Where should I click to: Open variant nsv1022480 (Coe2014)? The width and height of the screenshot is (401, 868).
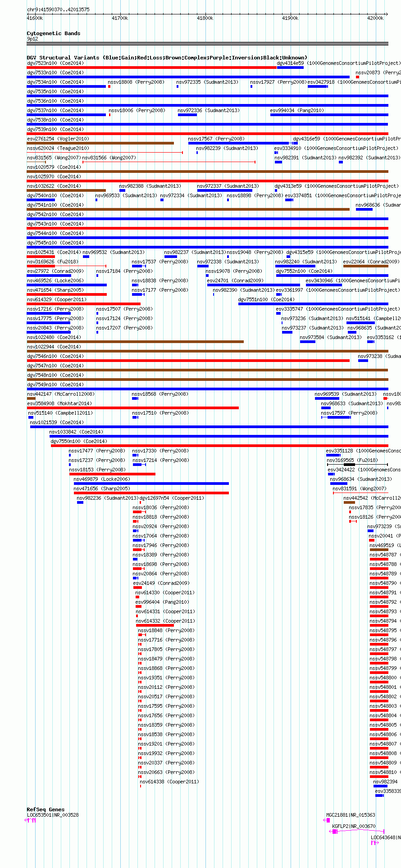[x=54, y=337]
